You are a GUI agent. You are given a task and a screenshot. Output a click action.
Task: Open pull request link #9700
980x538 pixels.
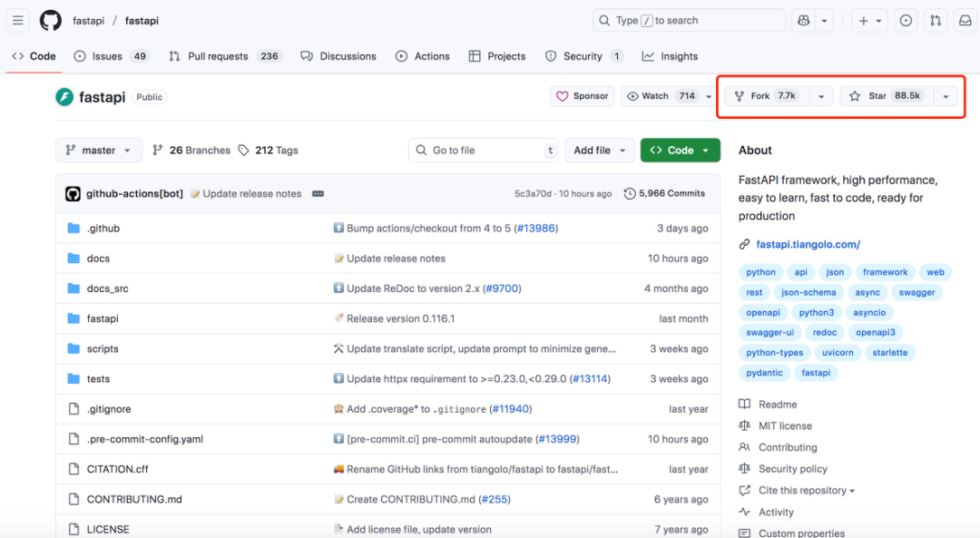502,289
